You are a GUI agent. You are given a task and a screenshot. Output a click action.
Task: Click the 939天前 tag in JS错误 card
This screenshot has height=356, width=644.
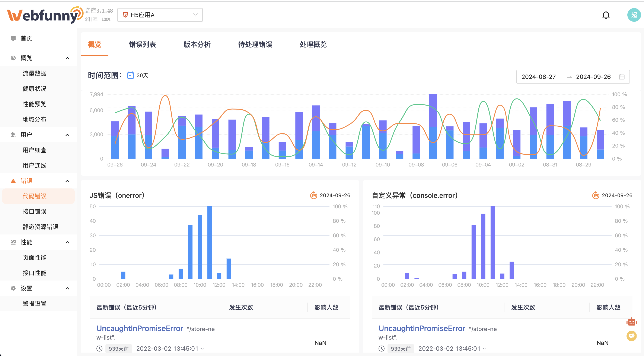(x=118, y=349)
